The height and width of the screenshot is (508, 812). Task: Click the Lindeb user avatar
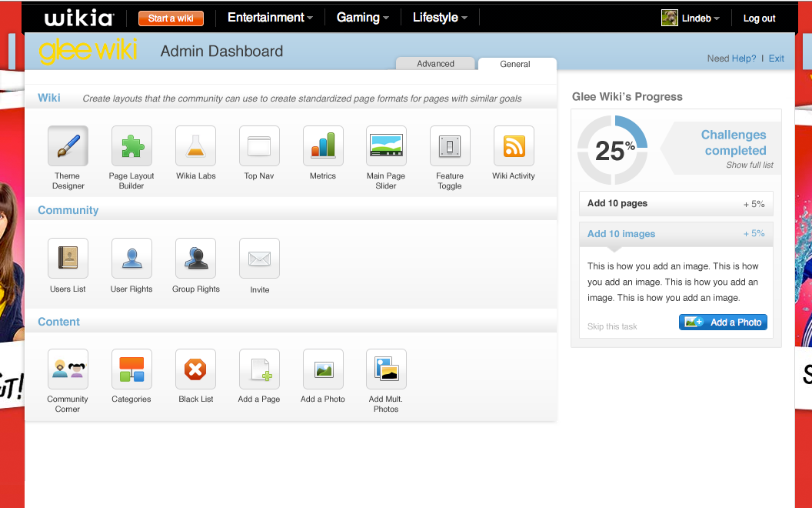(670, 18)
